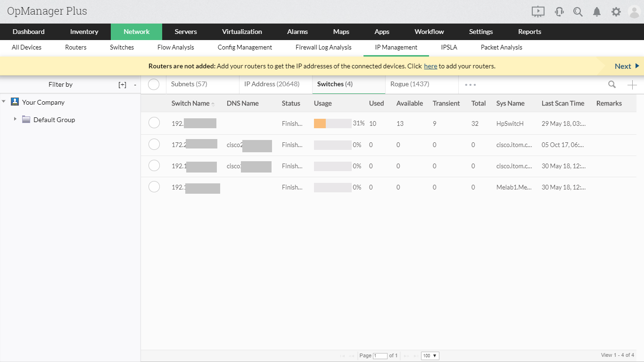Open the presentation mode icon in header
The width and height of the screenshot is (644, 362).
[538, 12]
